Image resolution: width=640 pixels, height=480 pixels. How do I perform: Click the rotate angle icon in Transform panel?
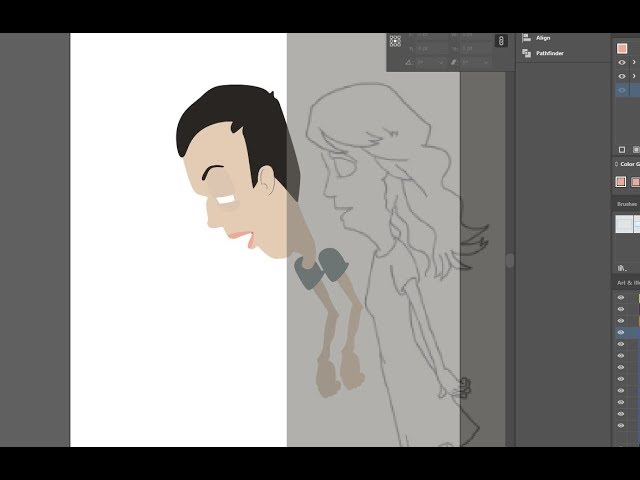coord(409,62)
